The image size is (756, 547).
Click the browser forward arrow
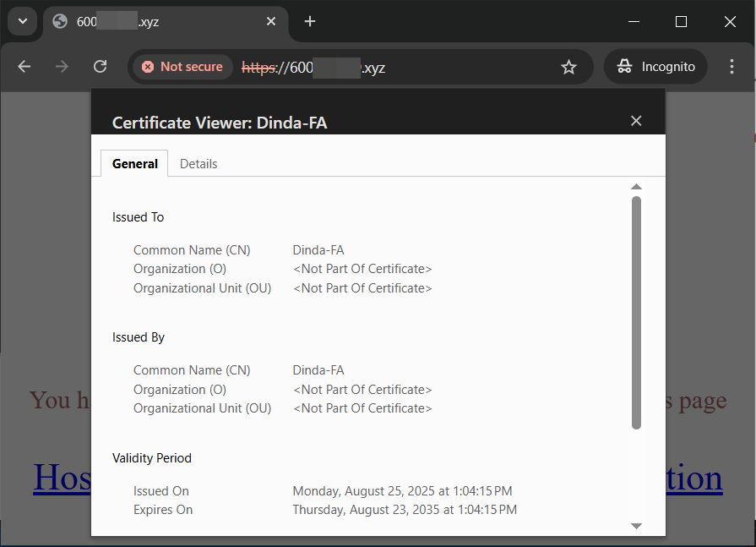[x=62, y=67]
